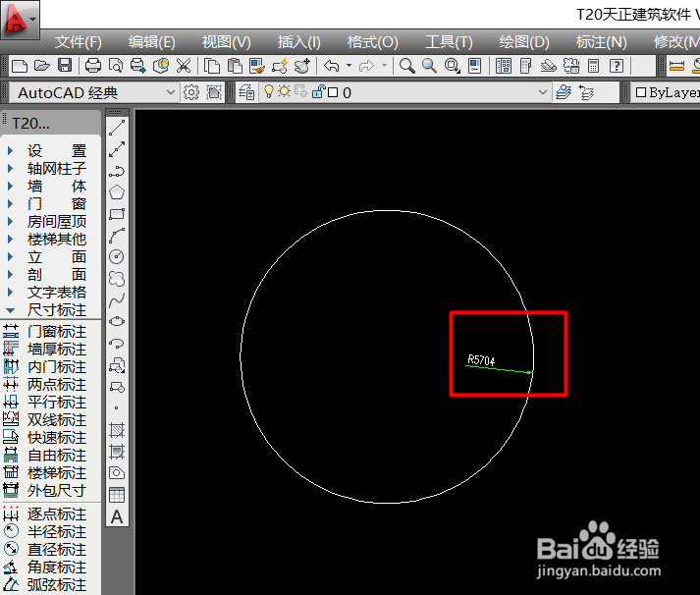Open workspace settings gear icon
Viewport: 700px width, 595px height.
(x=191, y=92)
